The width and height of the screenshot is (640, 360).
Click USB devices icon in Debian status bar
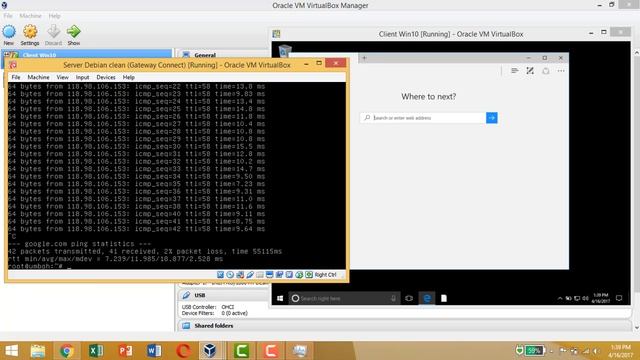pos(250,275)
